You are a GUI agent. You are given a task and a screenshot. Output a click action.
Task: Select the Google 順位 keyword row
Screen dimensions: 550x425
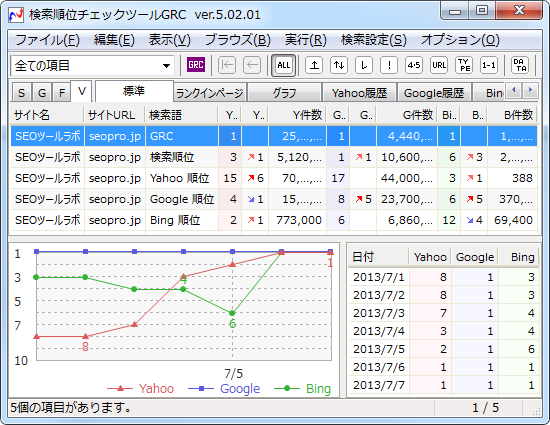pyautogui.click(x=274, y=199)
